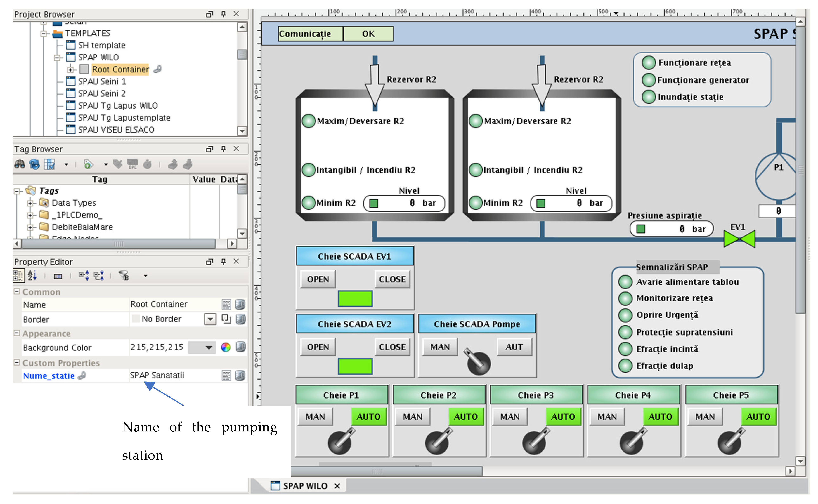Select SPAU Seini 1 template in Project Browser
The width and height of the screenshot is (818, 504).
pos(102,81)
